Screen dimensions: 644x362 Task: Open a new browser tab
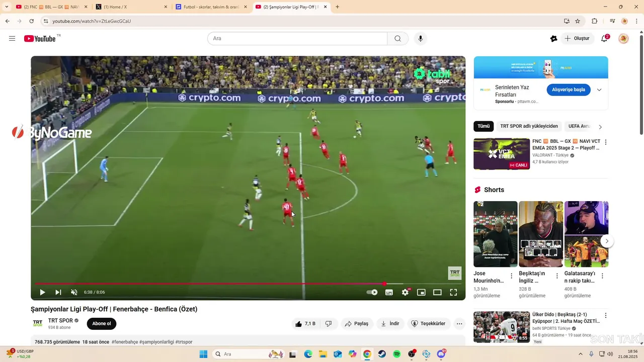(x=337, y=7)
